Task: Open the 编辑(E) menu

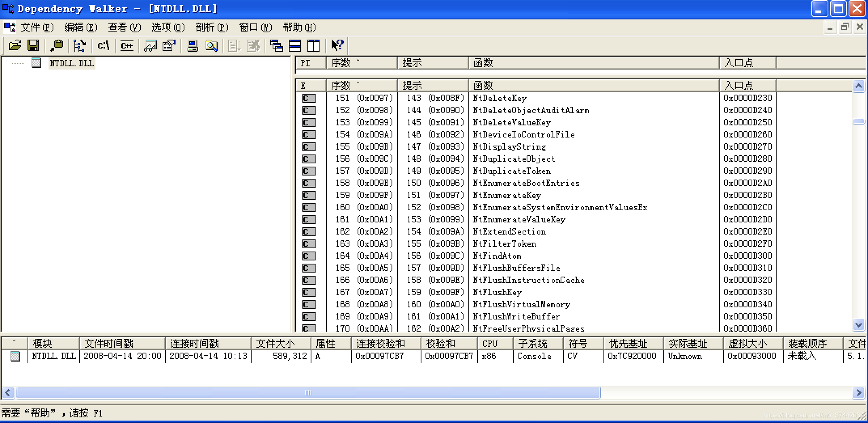Action: [81, 27]
